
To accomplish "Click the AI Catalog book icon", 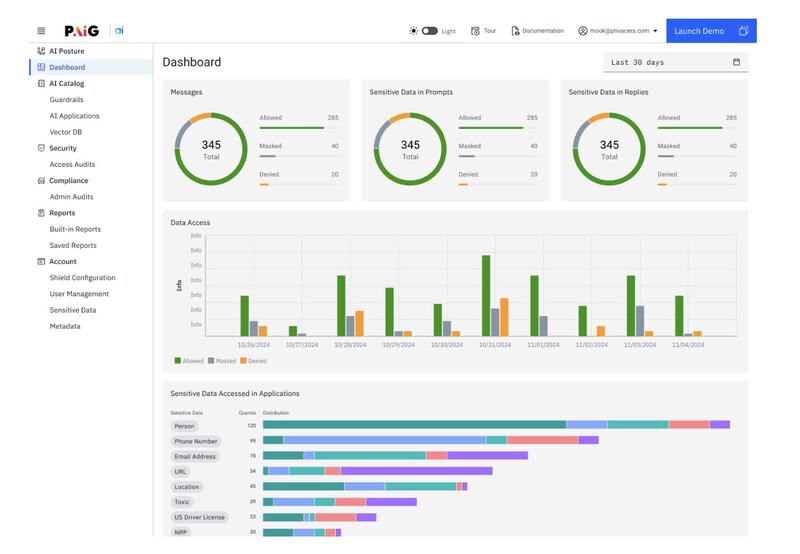I will pos(41,84).
